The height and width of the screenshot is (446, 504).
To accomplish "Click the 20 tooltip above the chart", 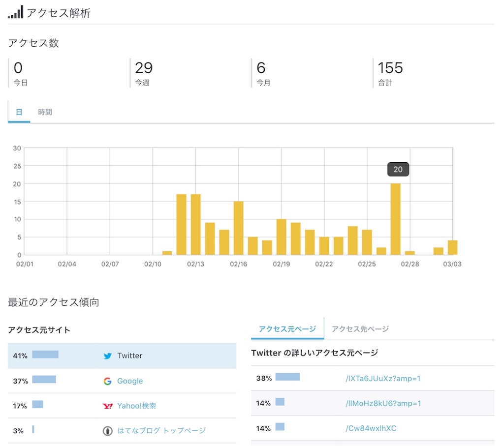I will (398, 169).
